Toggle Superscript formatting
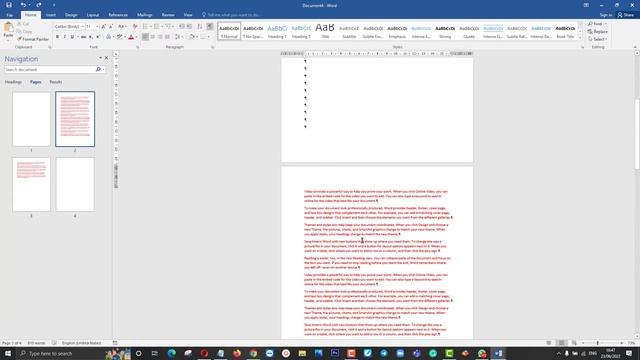 [98, 37]
